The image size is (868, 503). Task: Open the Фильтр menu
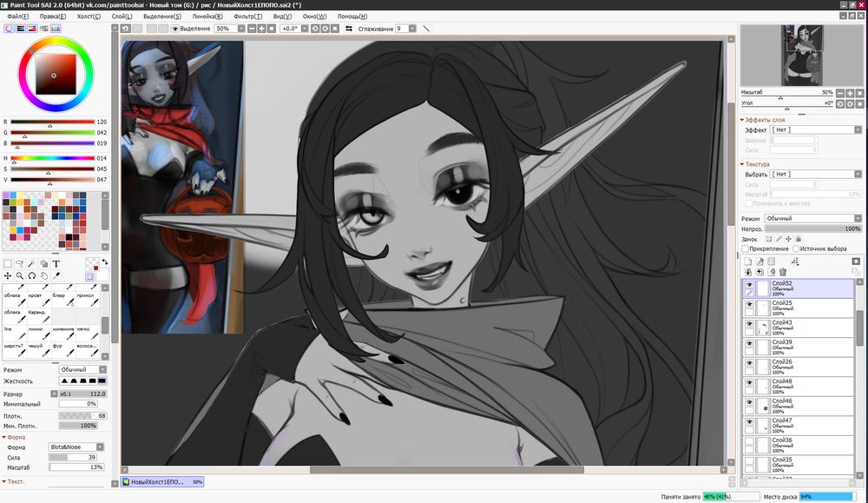point(248,17)
